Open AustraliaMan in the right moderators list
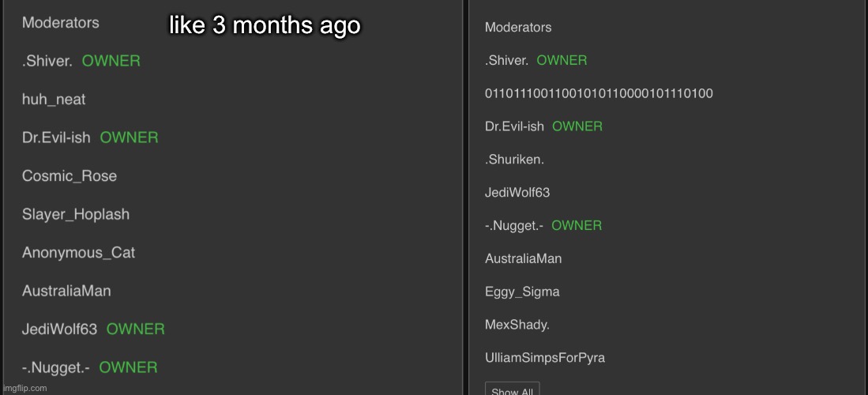The height and width of the screenshot is (395, 868). 524,258
